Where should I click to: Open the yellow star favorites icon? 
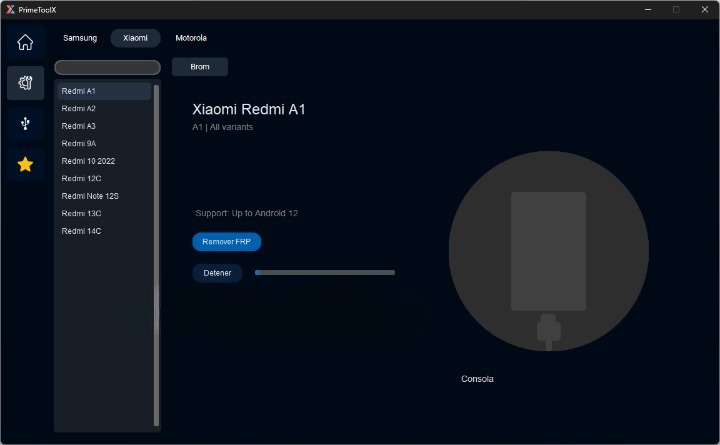click(25, 164)
